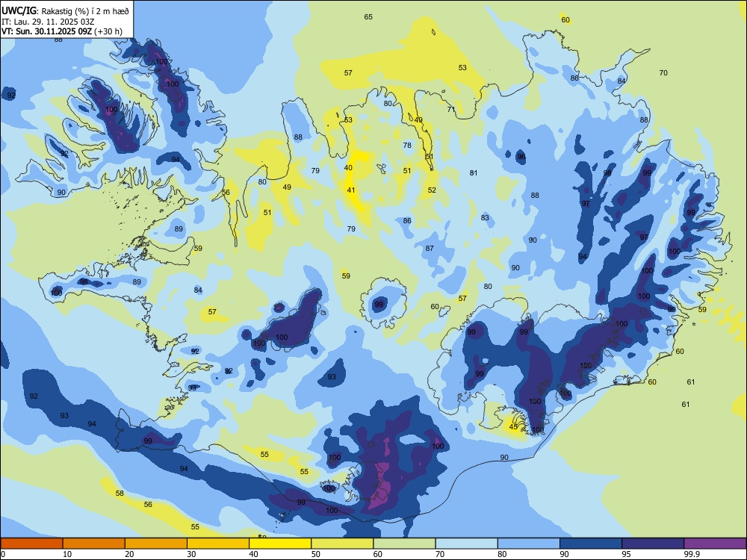Viewport: 747px width, 560px height.
Task: Click the 60–70% light green legend swatch
Action: 404,544
